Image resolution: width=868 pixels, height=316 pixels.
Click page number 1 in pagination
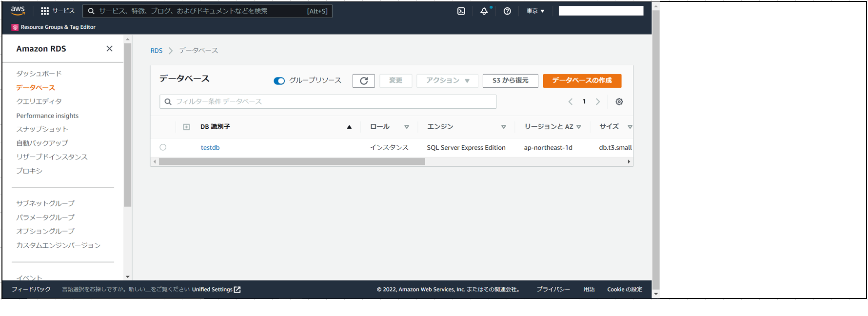click(584, 101)
